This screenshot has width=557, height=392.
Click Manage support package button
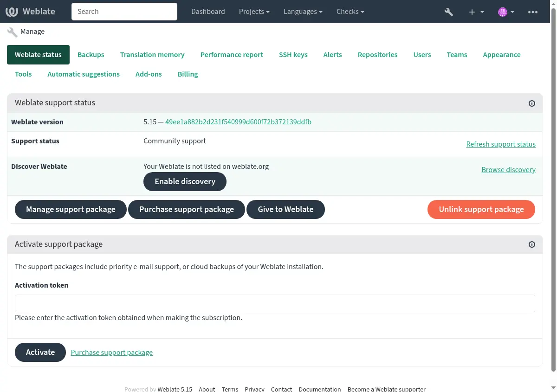[x=71, y=210]
